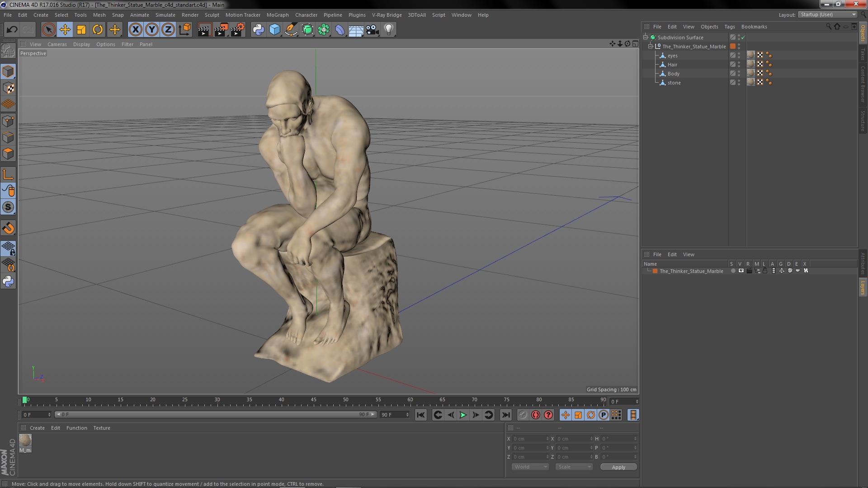Open the Deformer objects icon

click(x=340, y=30)
